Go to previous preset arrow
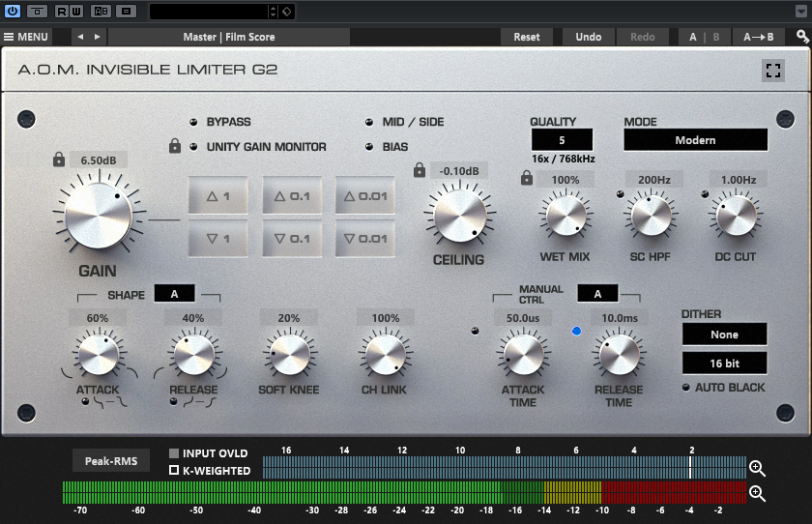Image resolution: width=812 pixels, height=524 pixels. [80, 37]
